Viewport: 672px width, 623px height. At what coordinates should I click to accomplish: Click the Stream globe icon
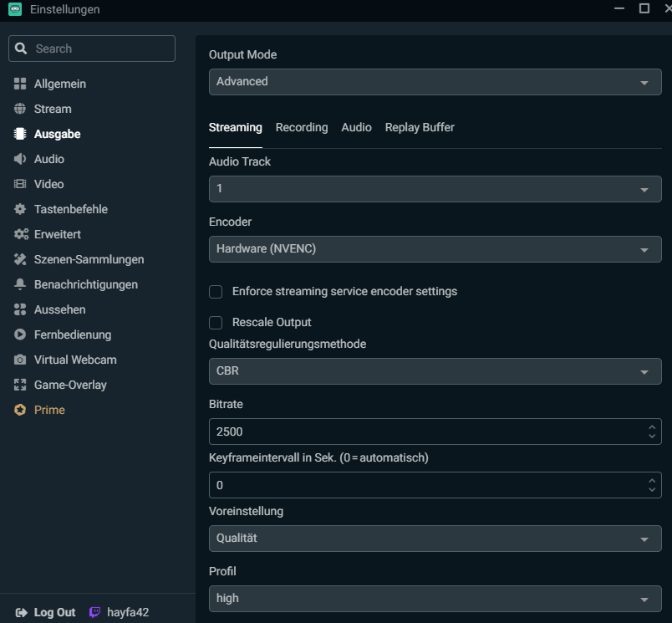pos(20,109)
